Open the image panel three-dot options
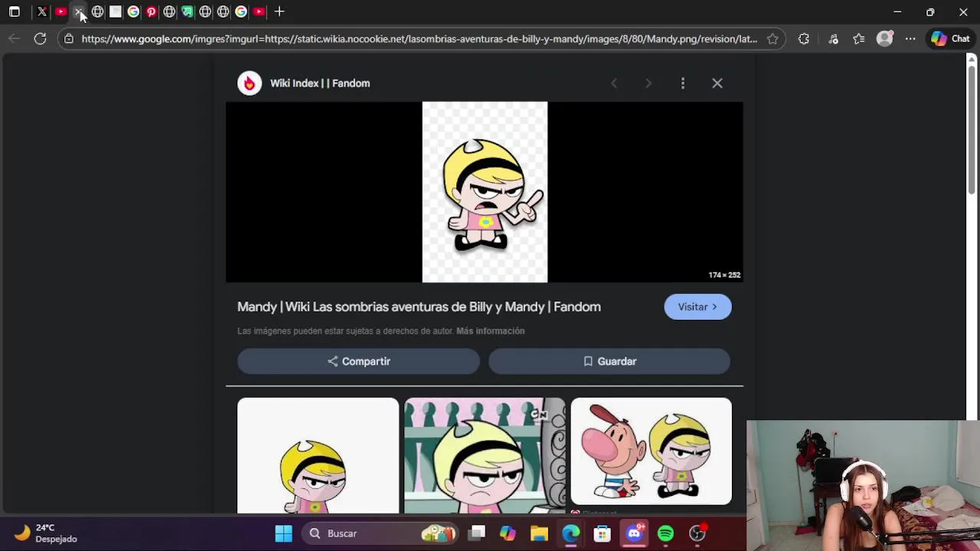The height and width of the screenshot is (551, 980). (683, 83)
